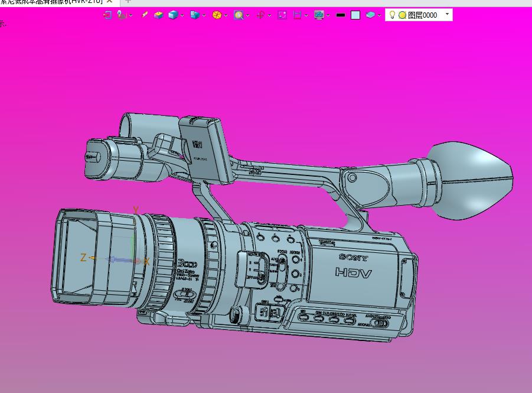Screen dimensions: 532x393
Task: Click the yellow circle layer status icon
Action: [x=402, y=15]
